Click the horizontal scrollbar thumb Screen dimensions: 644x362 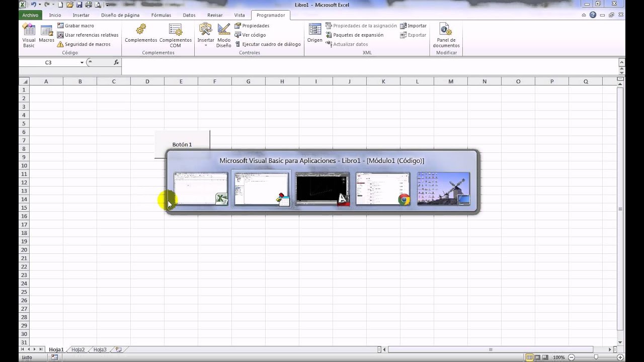[x=491, y=349]
